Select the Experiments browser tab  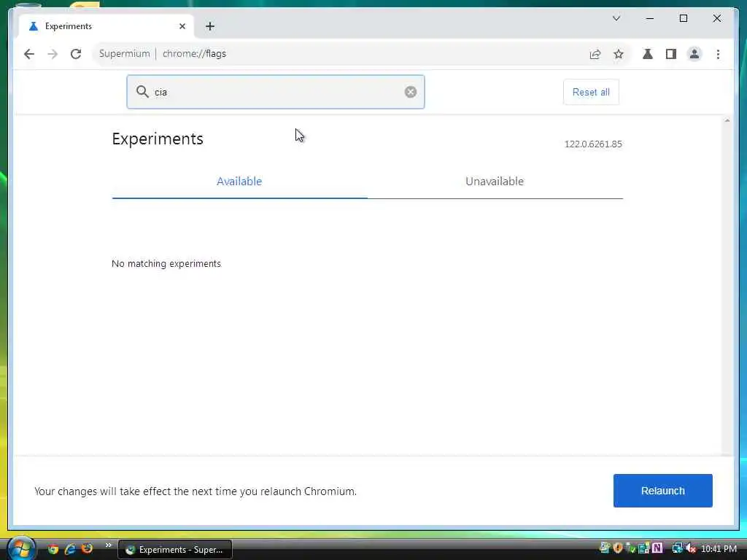pos(106,26)
